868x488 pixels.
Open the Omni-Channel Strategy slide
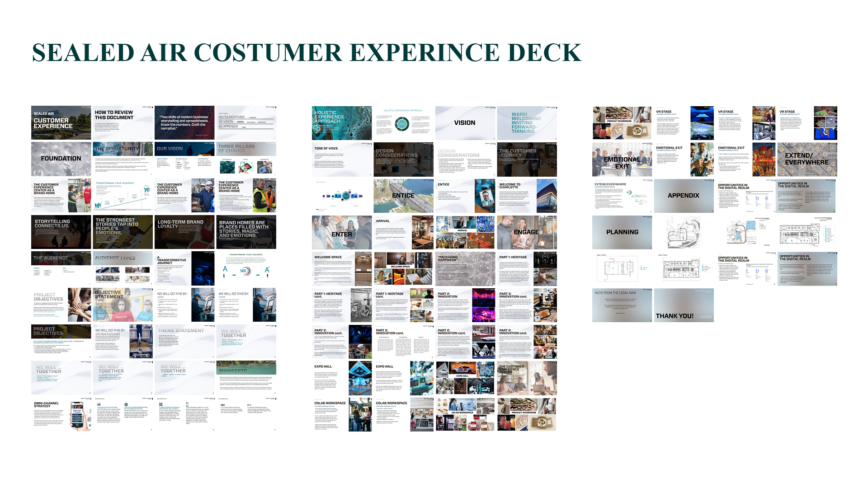(61, 414)
